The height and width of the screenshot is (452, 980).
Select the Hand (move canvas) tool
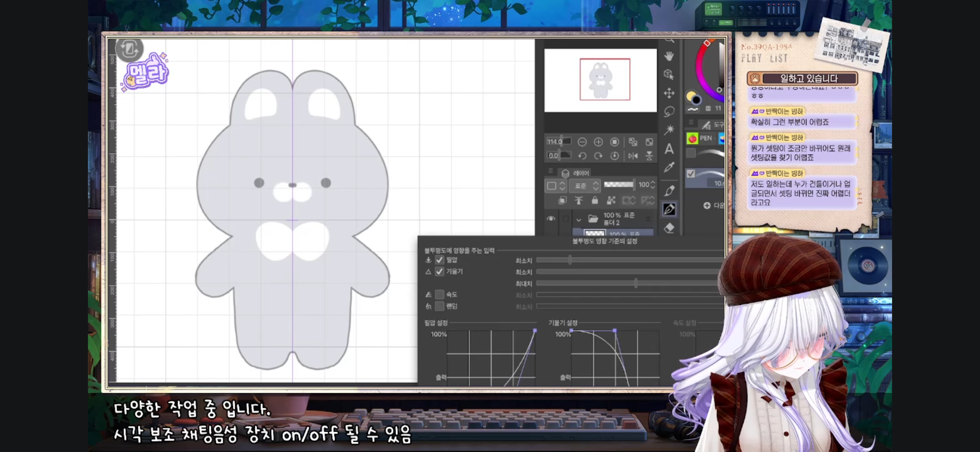(669, 56)
